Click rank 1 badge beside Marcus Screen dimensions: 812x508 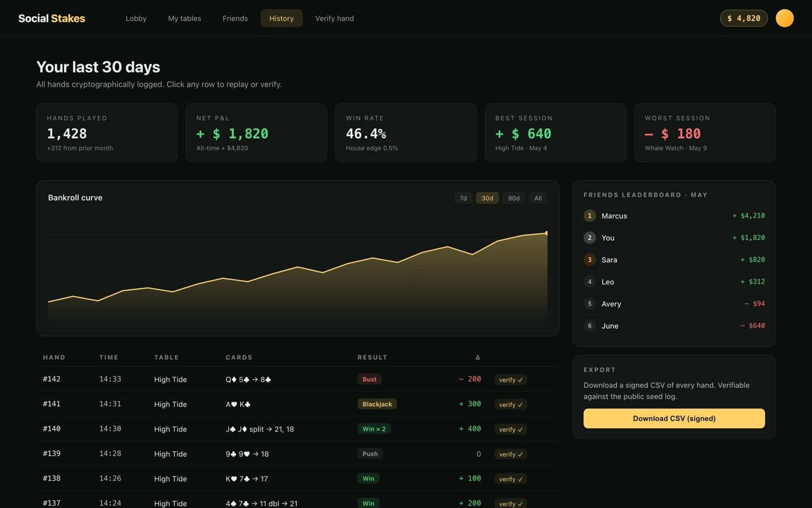(590, 216)
